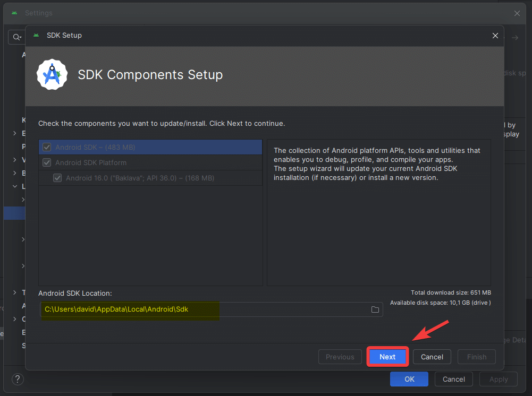The image size is (532, 396).
Task: Uncheck the Android SDK (483 MB) checkbox
Action: coord(47,147)
